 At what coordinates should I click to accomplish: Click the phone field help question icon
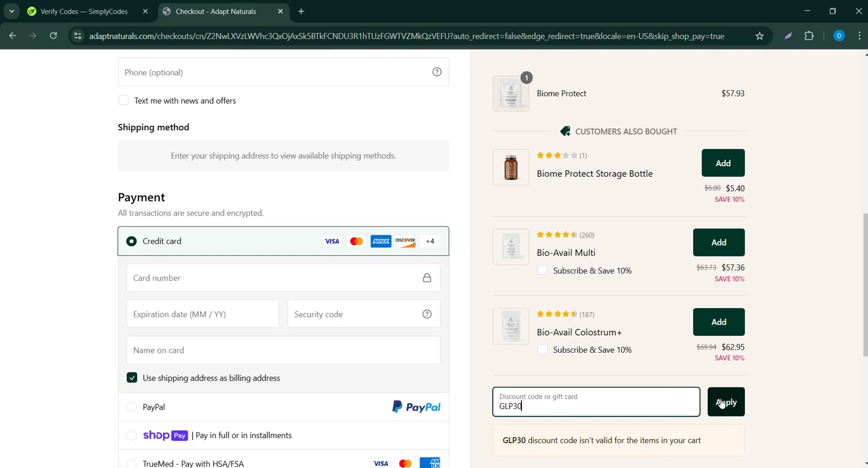coord(437,72)
